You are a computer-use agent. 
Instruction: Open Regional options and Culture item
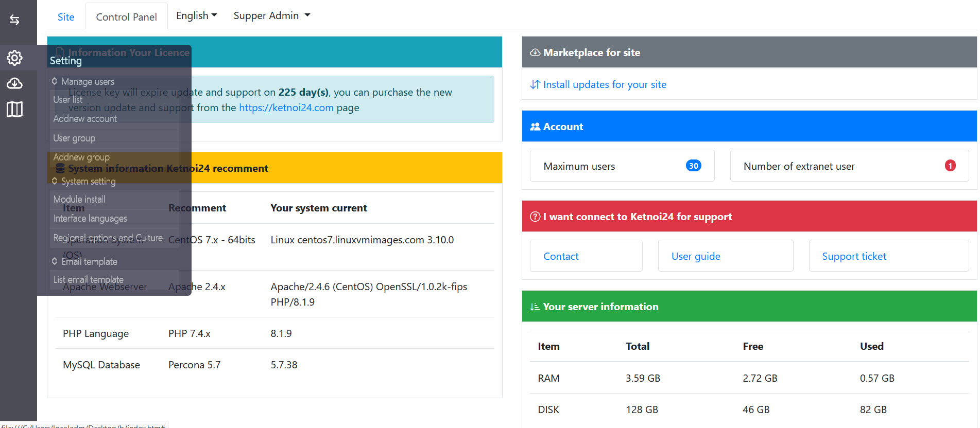coord(114,238)
